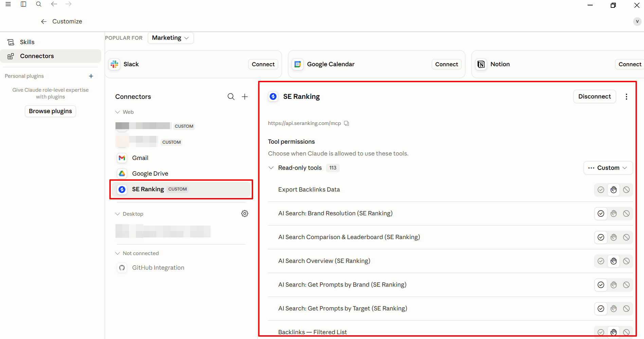
Task: Click the SE Ranking header logo
Action: pos(273,97)
